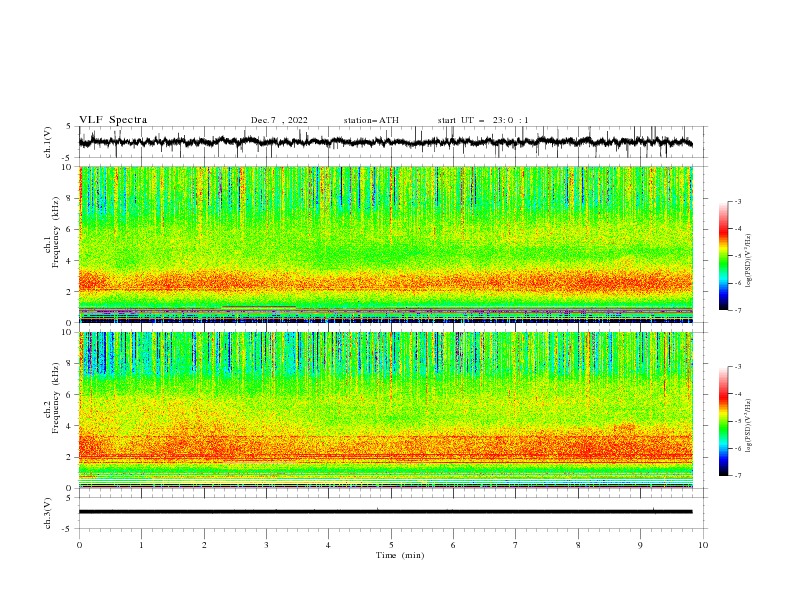Click the "ch.3(V)" axis label
Image resolution: width=792 pixels, height=612 pixels.
pos(48,513)
